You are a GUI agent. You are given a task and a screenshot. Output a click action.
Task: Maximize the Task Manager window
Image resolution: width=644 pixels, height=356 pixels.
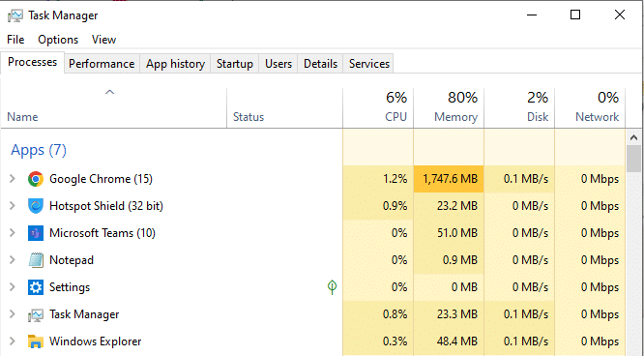[x=575, y=15]
